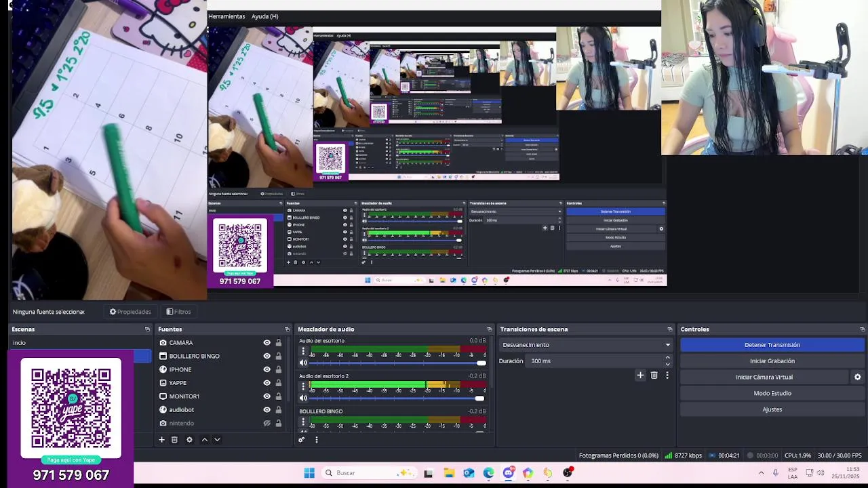Undock the Transiciones de escena panel

tap(669, 329)
